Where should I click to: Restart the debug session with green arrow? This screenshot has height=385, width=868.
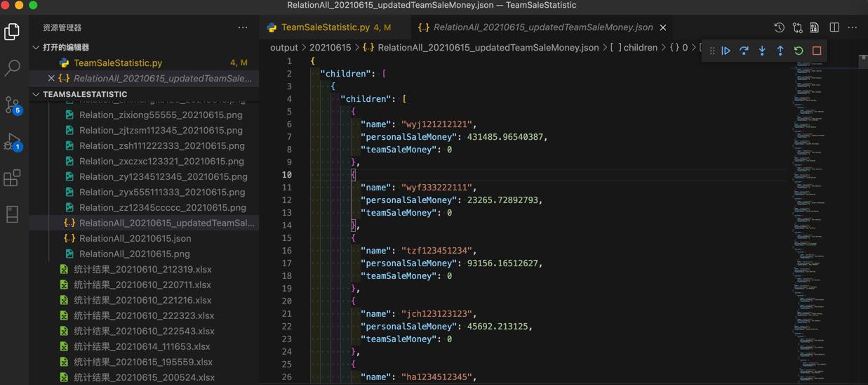799,51
